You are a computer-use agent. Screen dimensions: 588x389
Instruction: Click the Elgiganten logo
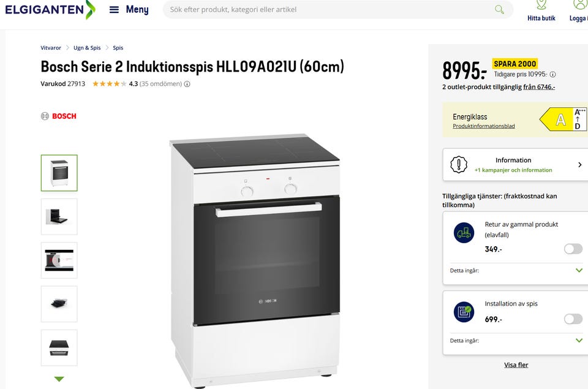pyautogui.click(x=50, y=10)
